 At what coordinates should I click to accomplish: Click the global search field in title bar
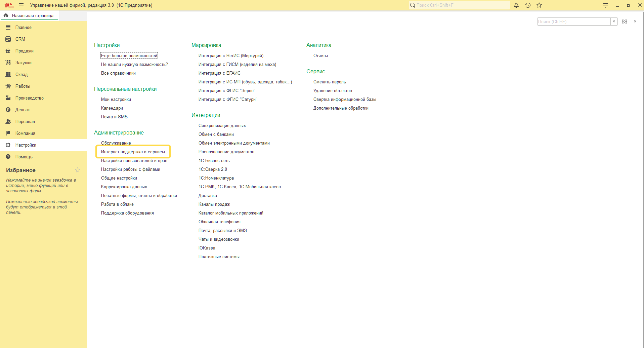click(460, 5)
